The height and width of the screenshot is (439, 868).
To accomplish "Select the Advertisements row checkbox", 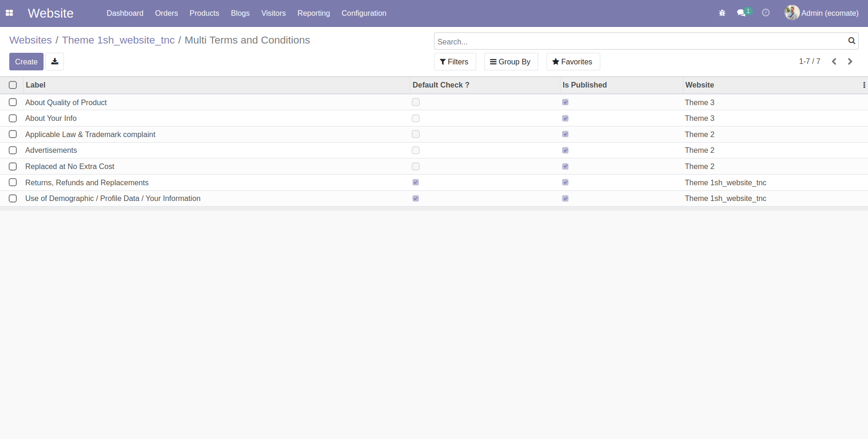I will coord(13,151).
